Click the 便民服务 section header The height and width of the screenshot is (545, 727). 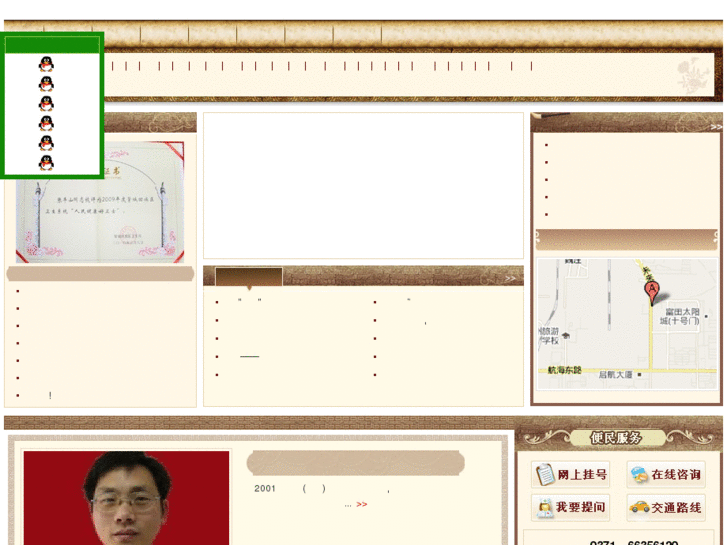click(x=616, y=437)
